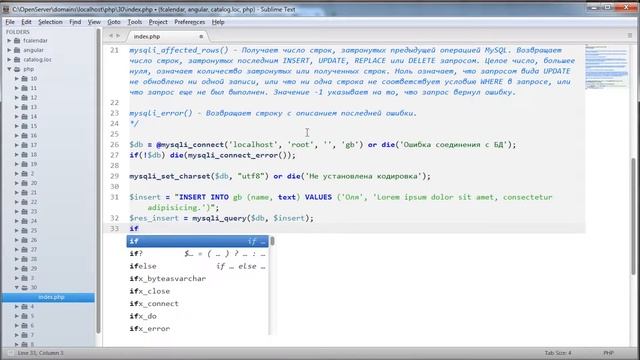Click line number 26 in the gutter

pos(114,144)
